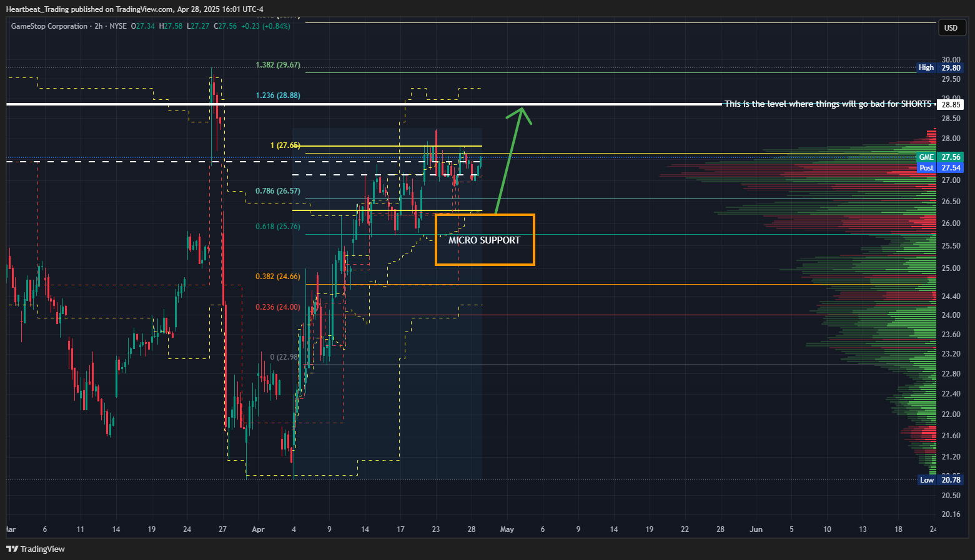Click the 0.236 (24.00) Fibonacci label
The height and width of the screenshot is (560, 975).
(x=278, y=307)
